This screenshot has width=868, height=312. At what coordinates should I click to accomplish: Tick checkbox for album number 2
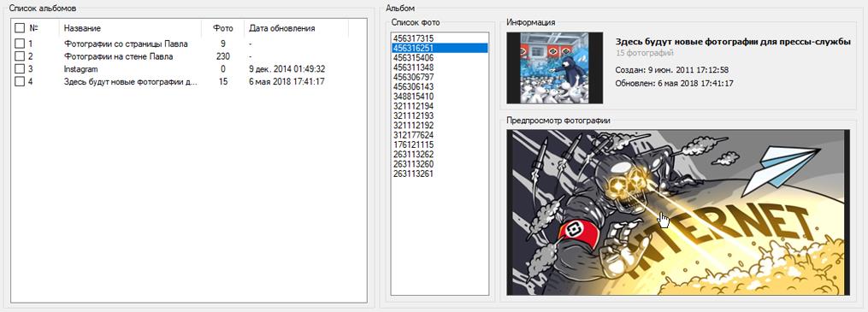[x=20, y=56]
